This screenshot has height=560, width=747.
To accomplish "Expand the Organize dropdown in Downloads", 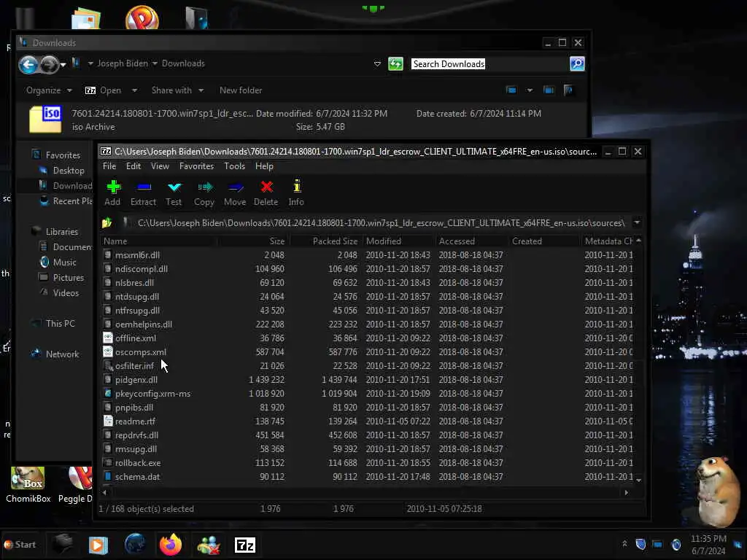I will click(69, 90).
